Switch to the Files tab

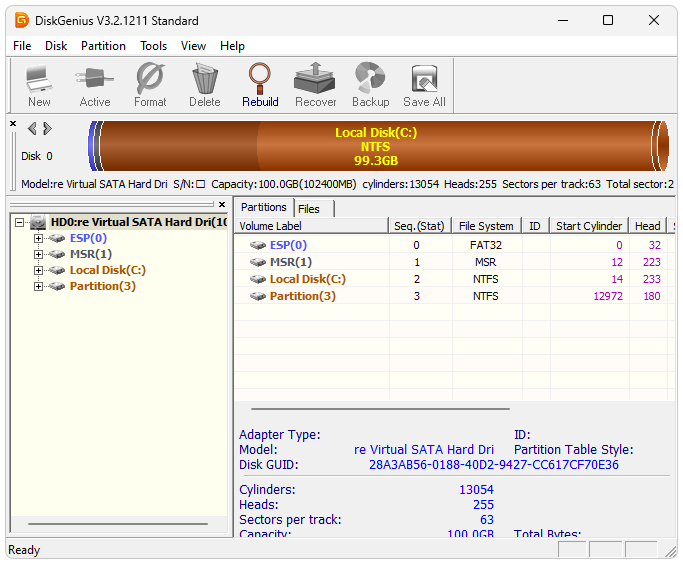[309, 209]
